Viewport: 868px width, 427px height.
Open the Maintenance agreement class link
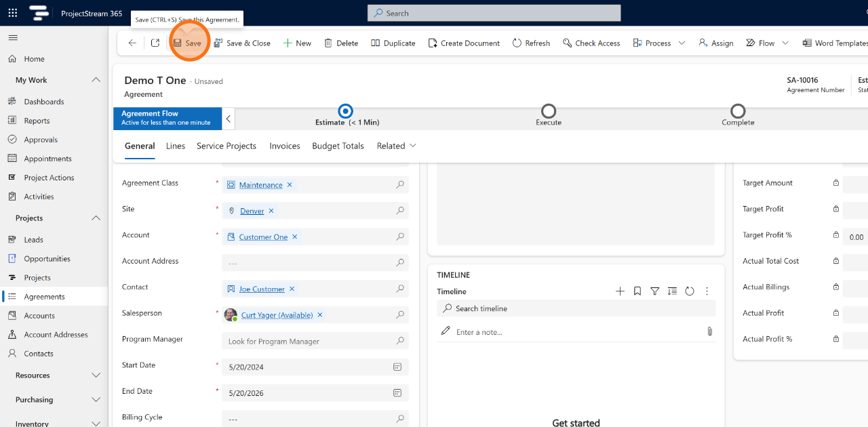[260, 185]
